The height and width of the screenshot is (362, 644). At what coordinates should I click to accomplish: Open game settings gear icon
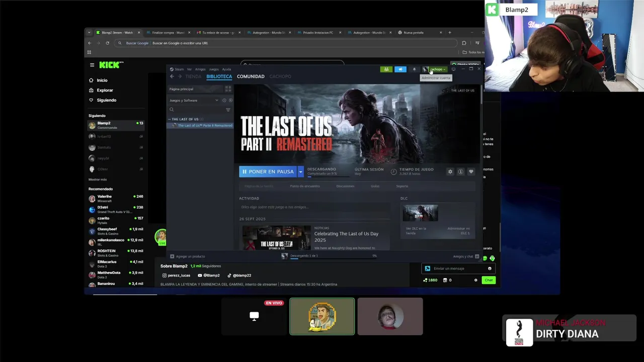(450, 171)
